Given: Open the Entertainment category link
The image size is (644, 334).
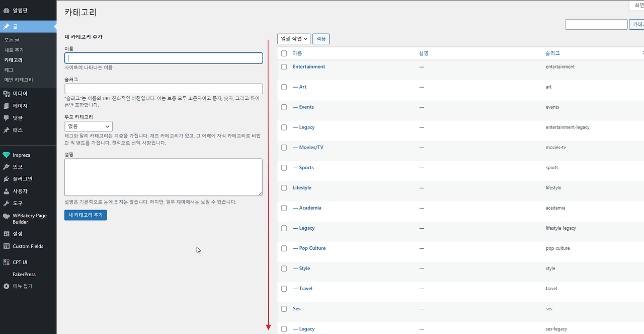Looking at the screenshot, I should click(x=309, y=66).
